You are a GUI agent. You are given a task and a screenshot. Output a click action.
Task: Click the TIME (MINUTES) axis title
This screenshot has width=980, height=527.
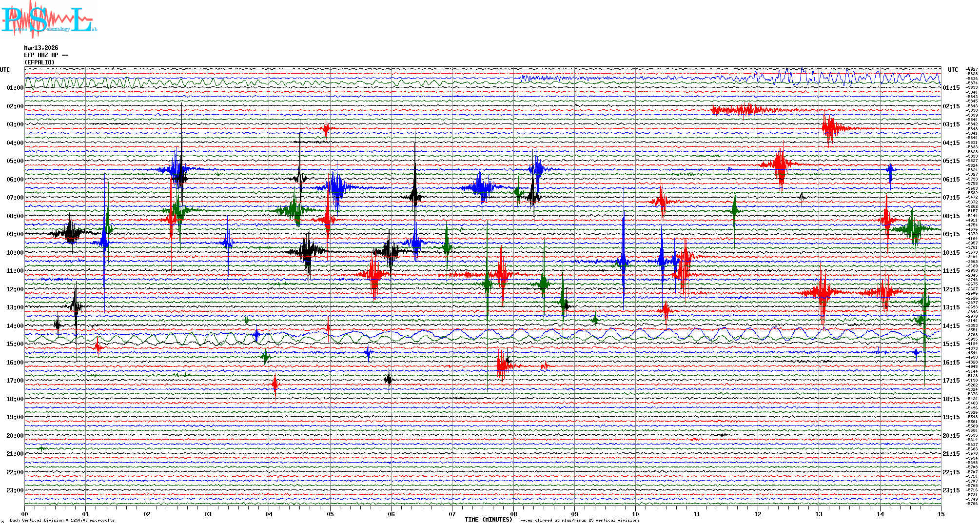489,520
